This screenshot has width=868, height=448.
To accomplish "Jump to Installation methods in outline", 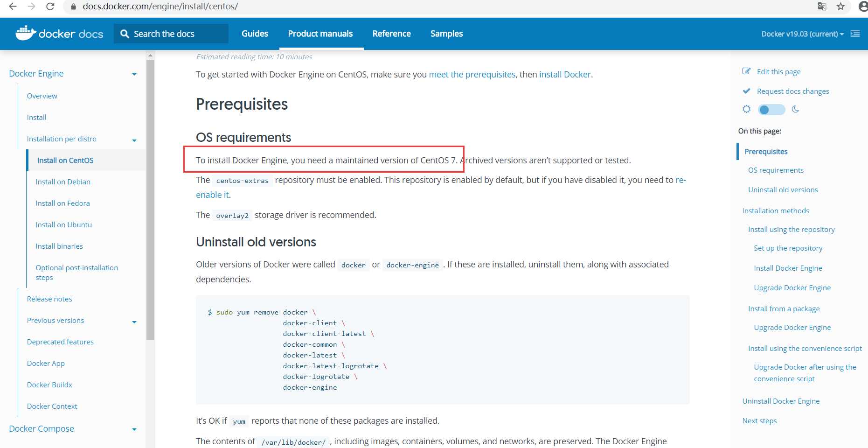I will click(x=776, y=210).
